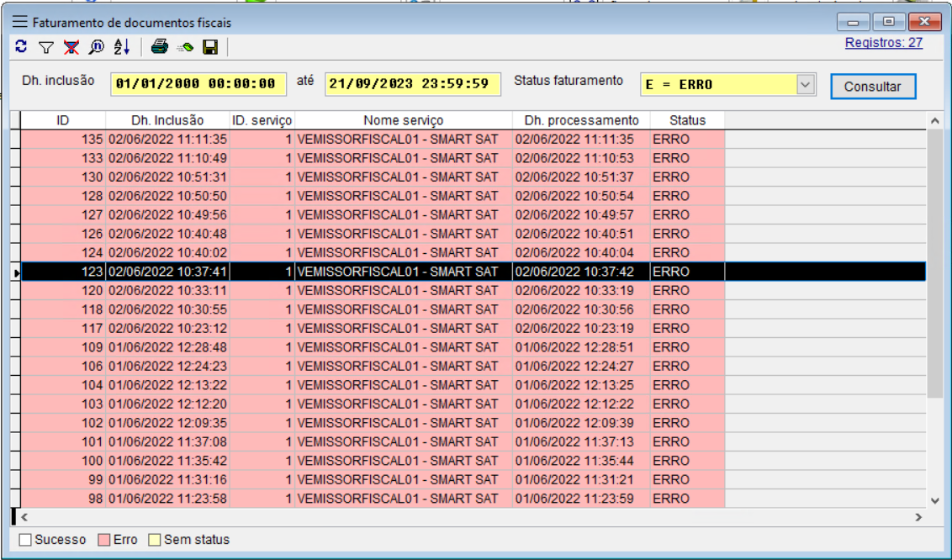Open the Registros: 27 link
Viewport: 952px width, 560px height.
tap(883, 43)
